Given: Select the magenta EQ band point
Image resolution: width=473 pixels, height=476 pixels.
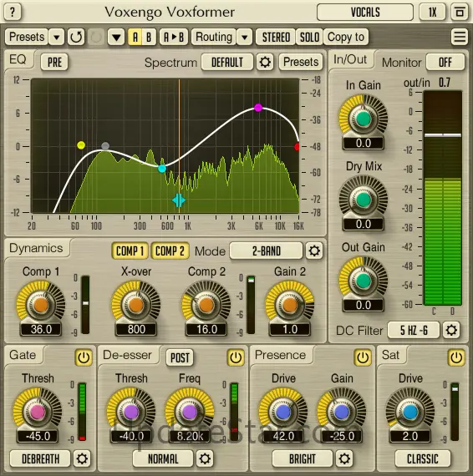Looking at the screenshot, I should [258, 108].
